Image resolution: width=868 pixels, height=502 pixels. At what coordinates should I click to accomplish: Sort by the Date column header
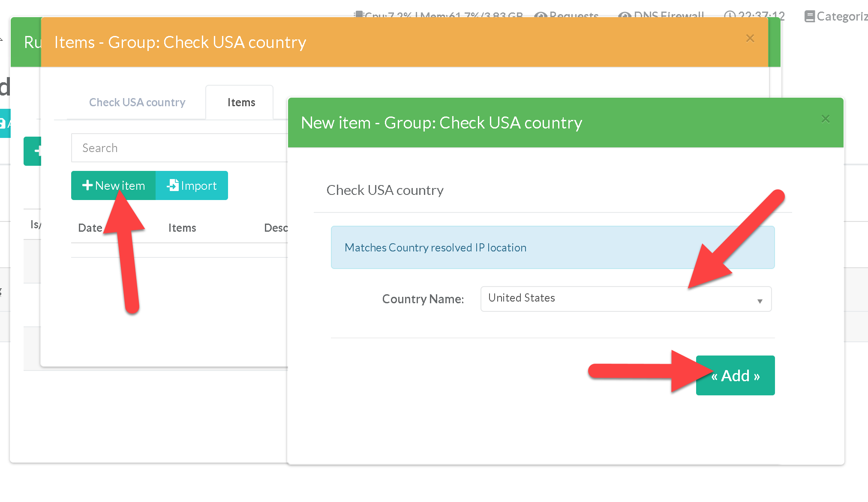[90, 228]
